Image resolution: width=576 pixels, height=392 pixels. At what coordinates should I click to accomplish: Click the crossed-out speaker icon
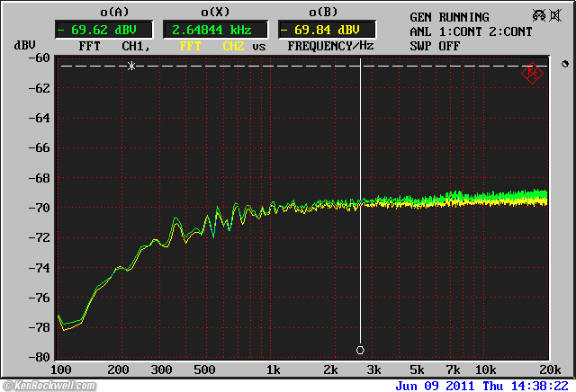(555, 15)
